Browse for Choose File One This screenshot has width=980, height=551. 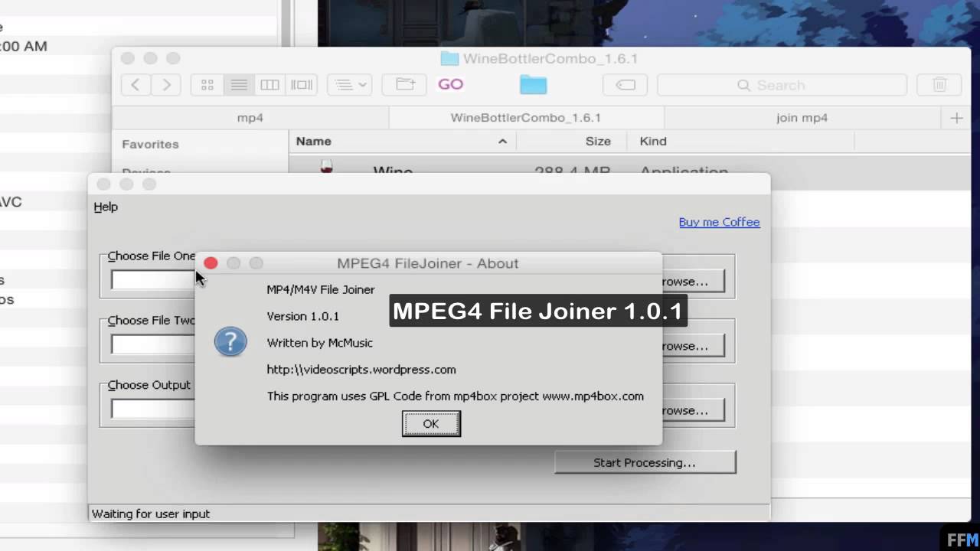click(691, 282)
